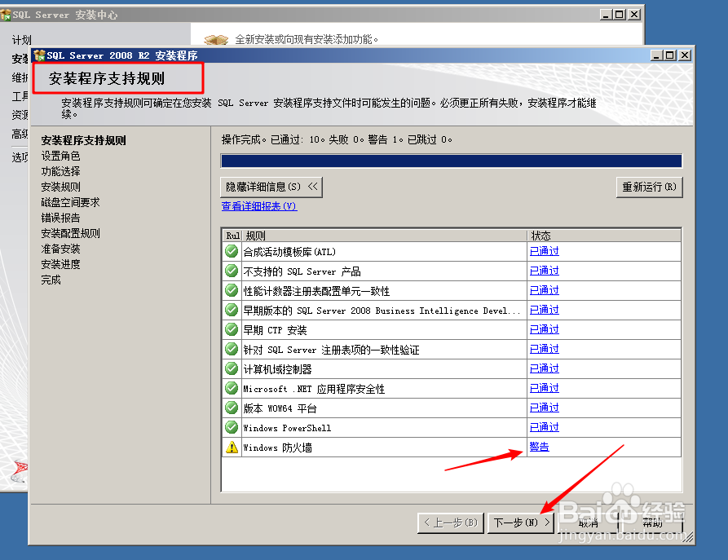The height and width of the screenshot is (560, 728).
Task: Open the 查看详细报表(V) link
Action: click(259, 205)
